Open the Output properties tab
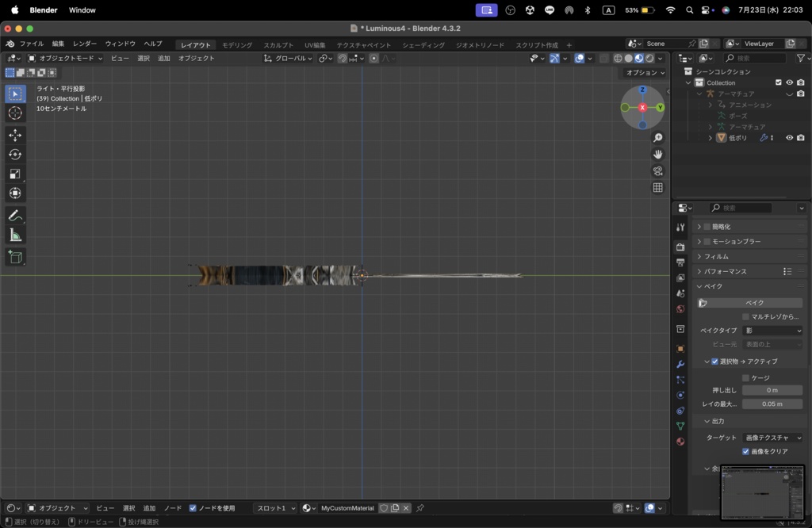812x528 pixels. coord(680,262)
